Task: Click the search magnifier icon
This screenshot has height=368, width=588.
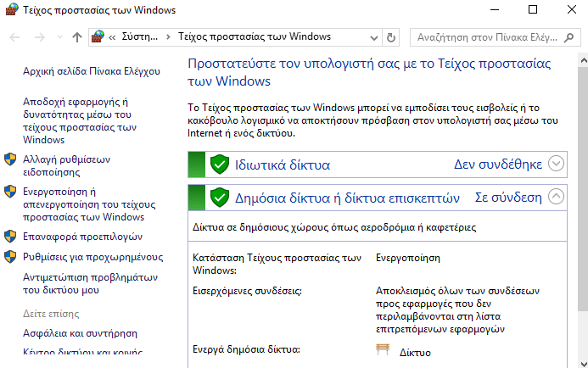Action: (x=568, y=37)
